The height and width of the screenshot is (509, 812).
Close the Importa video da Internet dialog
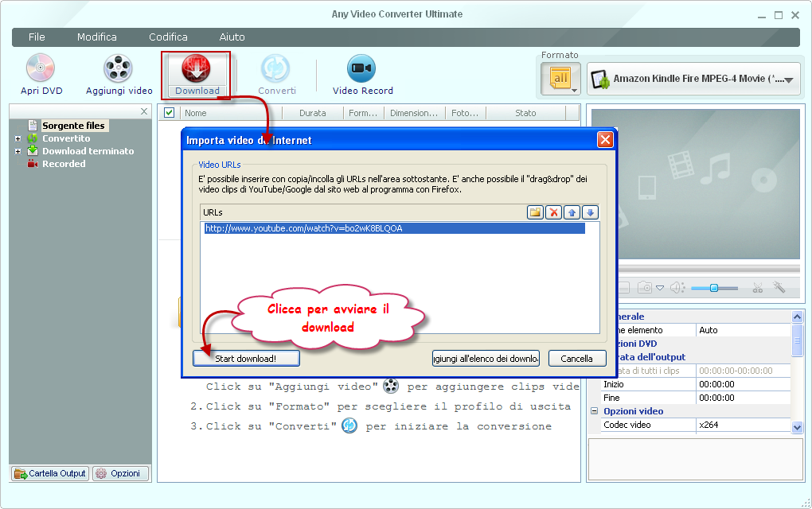click(605, 140)
